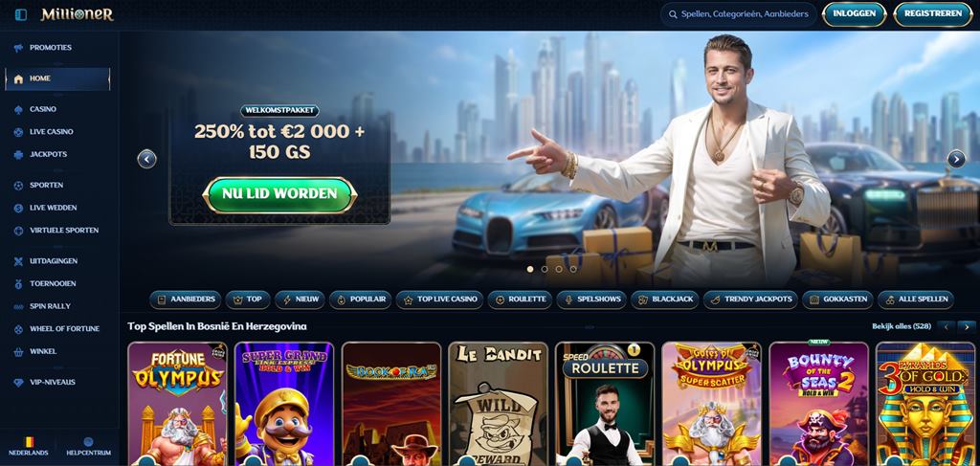Click the megaphone icon next to Promoties
The height and width of the screenshot is (466, 980).
click(x=18, y=48)
